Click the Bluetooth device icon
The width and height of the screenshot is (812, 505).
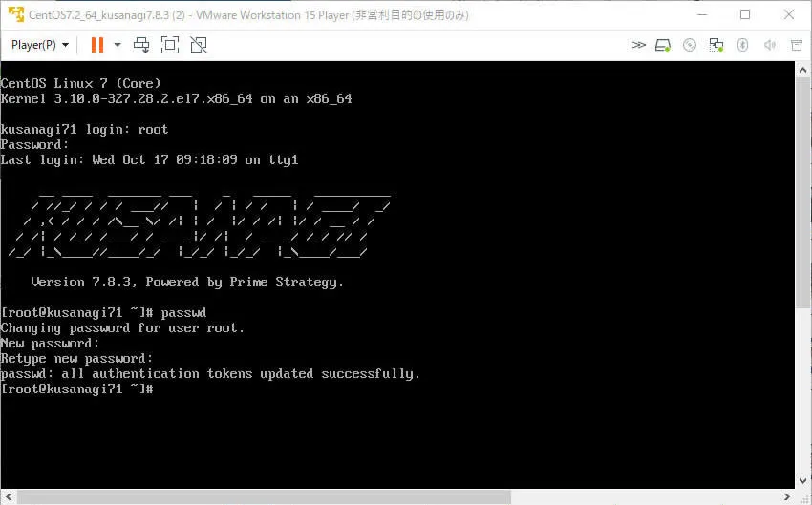pos(742,45)
